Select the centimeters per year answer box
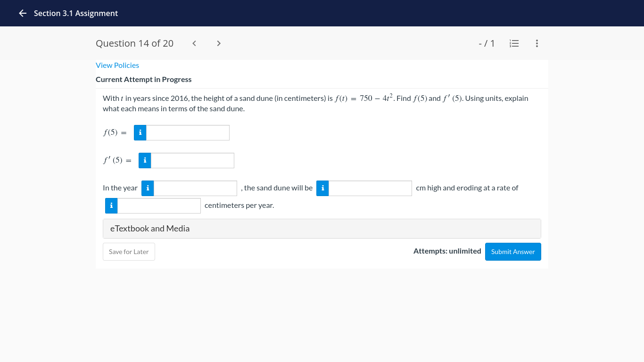The height and width of the screenshot is (362, 644). 159,206
